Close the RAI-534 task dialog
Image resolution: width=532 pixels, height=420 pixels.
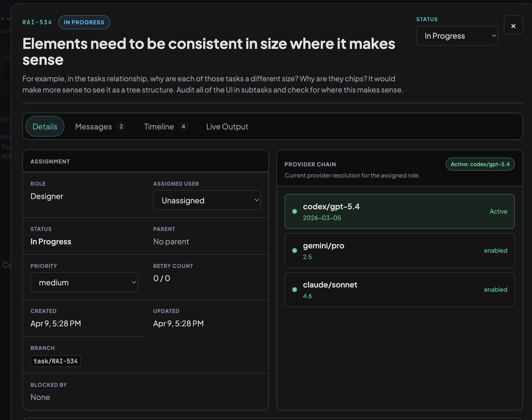point(513,25)
